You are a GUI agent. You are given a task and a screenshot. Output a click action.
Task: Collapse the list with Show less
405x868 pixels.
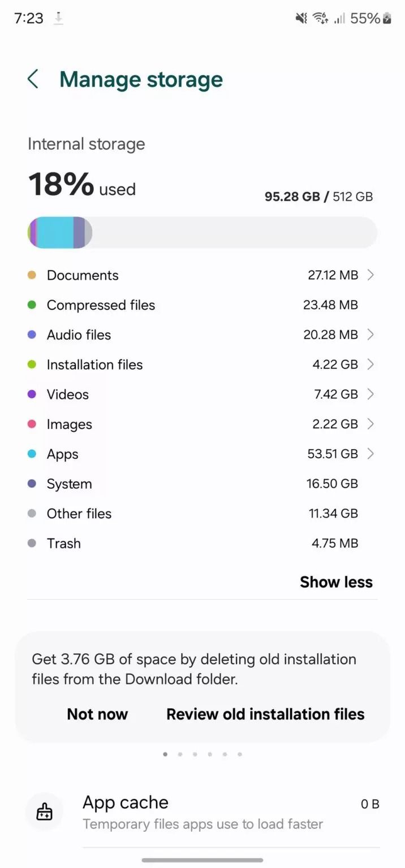pyautogui.click(x=336, y=581)
